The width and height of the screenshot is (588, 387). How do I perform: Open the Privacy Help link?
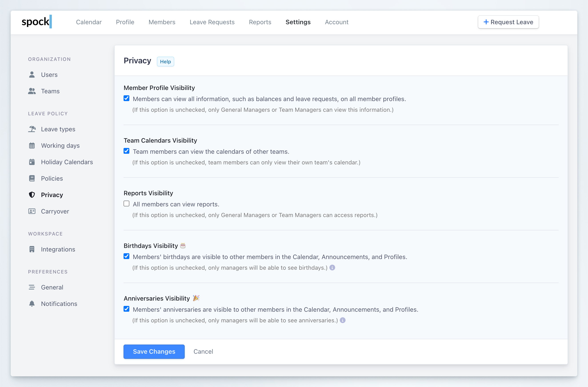(x=165, y=62)
